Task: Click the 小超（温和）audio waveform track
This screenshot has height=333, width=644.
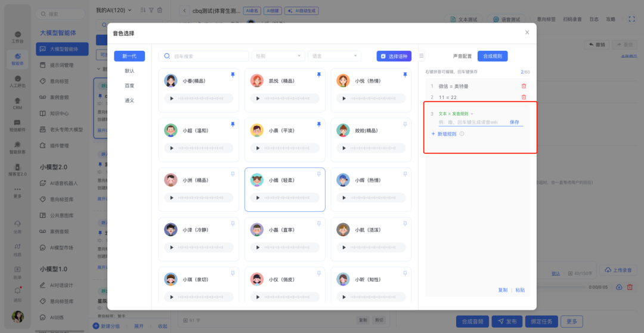Action: (x=204, y=148)
